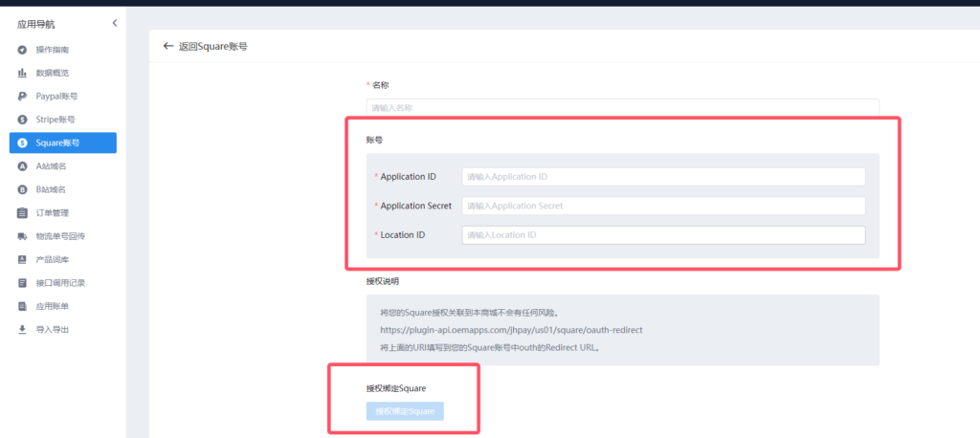Open the 操作指南 menu item
Screen dimensions: 980x438
[62, 50]
